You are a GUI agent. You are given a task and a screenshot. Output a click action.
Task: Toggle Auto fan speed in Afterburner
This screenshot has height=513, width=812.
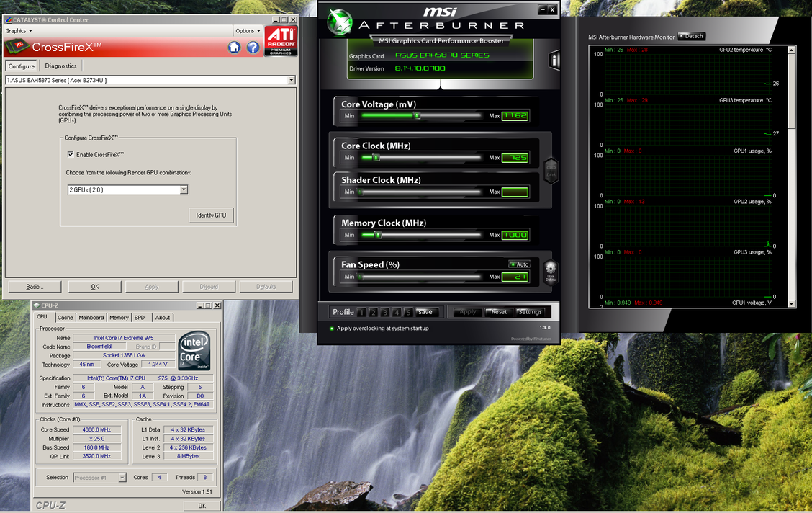pos(519,264)
